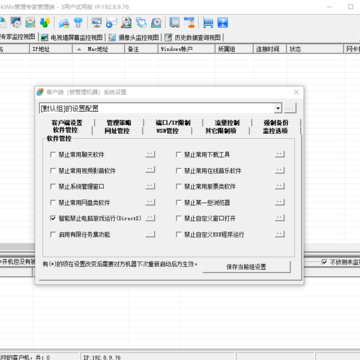Open ... options for 禁止系统管理窗口
The height and width of the screenshot is (360, 360).
(x=151, y=186)
